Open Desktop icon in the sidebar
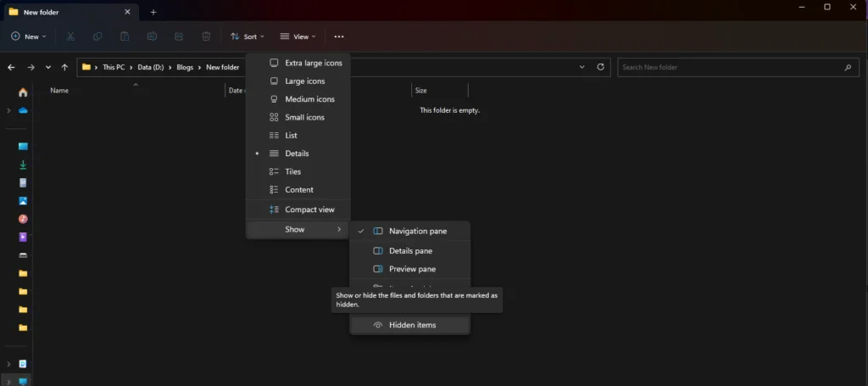 23,147
